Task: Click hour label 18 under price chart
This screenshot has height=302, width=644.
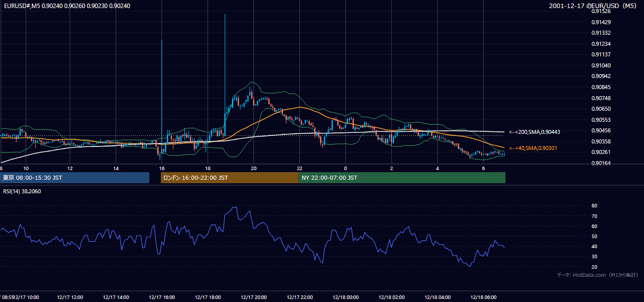Action: tap(208, 168)
